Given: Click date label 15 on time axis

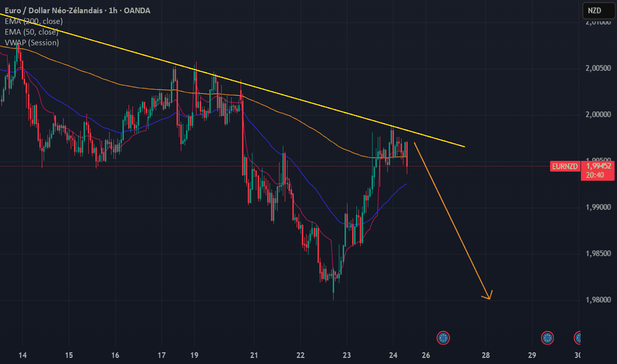Looking at the screenshot, I should [69, 355].
